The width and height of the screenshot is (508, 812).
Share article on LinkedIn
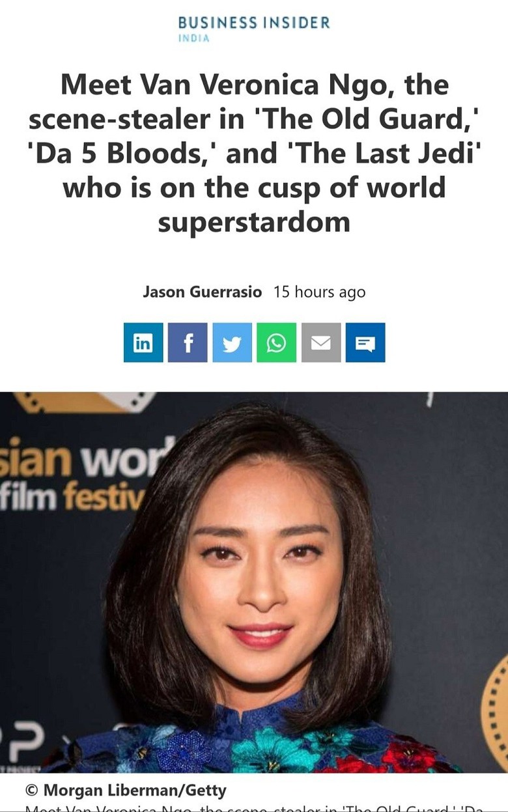pyautogui.click(x=143, y=343)
